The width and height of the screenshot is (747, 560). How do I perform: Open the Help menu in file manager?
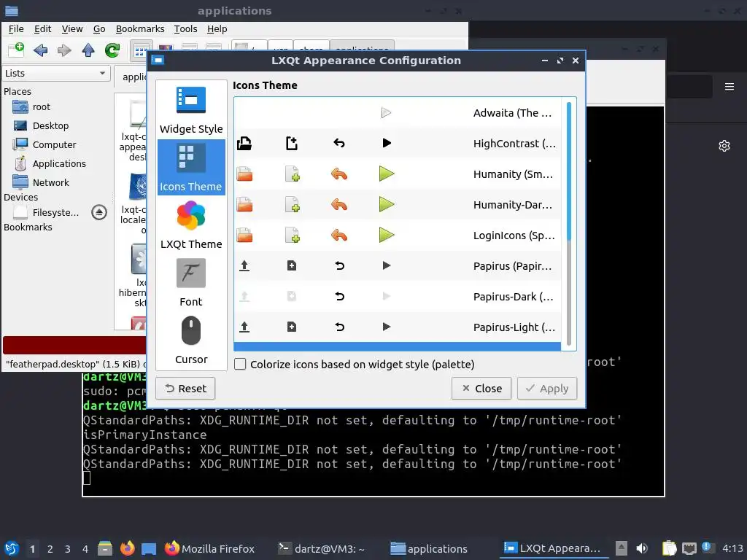[x=217, y=29]
